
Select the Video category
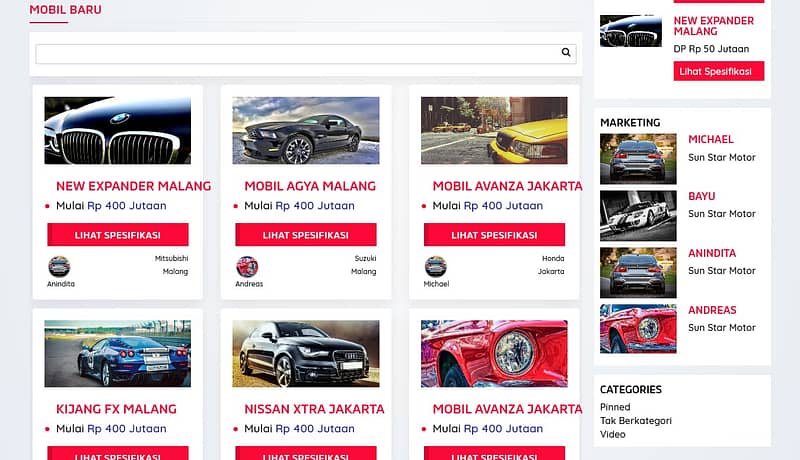pyautogui.click(x=612, y=435)
